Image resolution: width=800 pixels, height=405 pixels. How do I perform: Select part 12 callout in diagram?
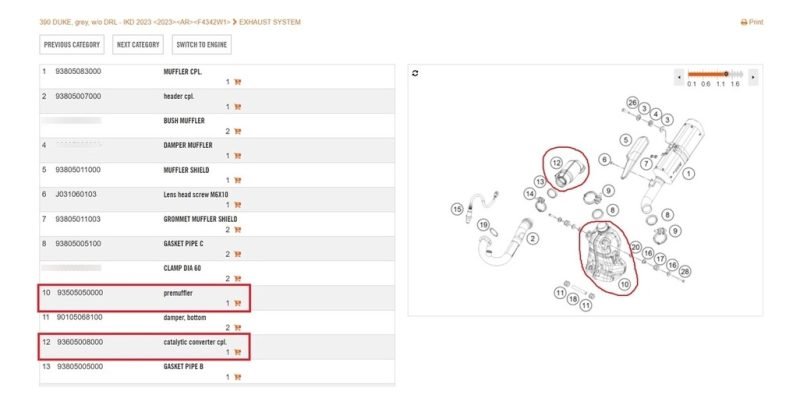pos(557,161)
